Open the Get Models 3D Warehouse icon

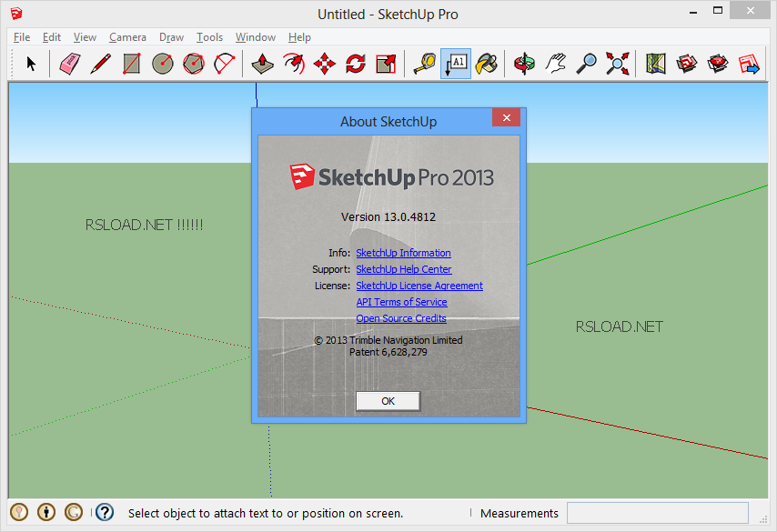click(x=687, y=64)
